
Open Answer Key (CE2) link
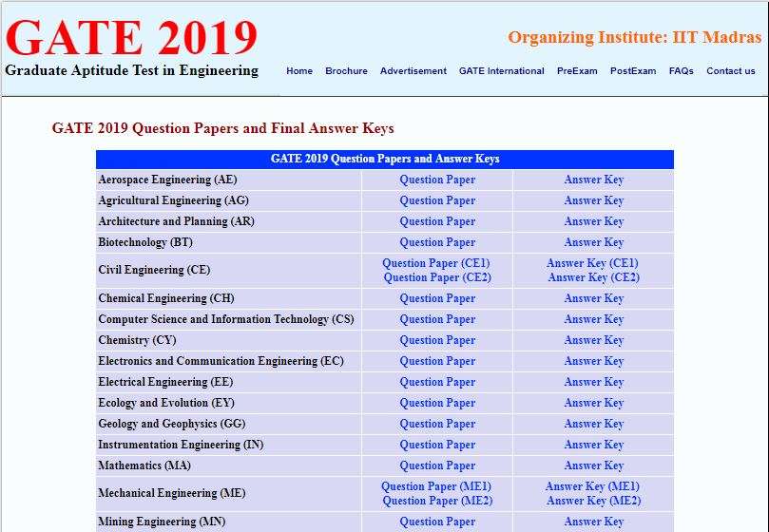pyautogui.click(x=593, y=277)
